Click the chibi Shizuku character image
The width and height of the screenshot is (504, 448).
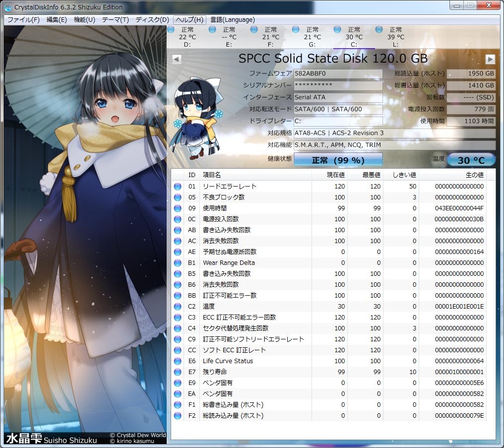(197, 119)
